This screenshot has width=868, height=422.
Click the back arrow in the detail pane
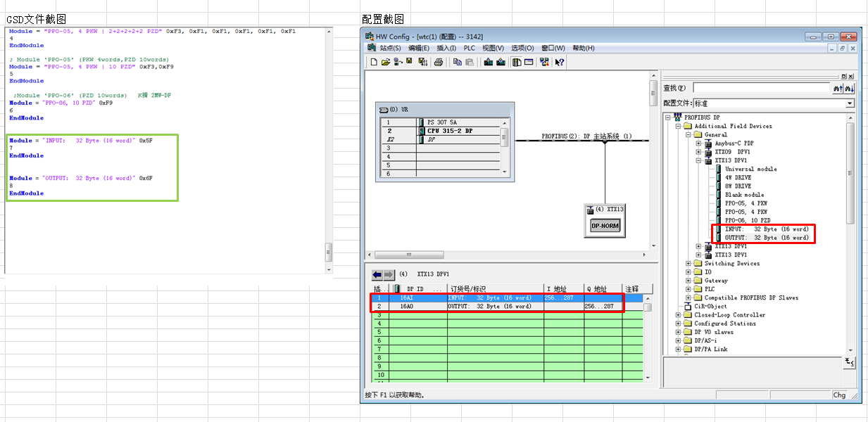click(x=377, y=274)
